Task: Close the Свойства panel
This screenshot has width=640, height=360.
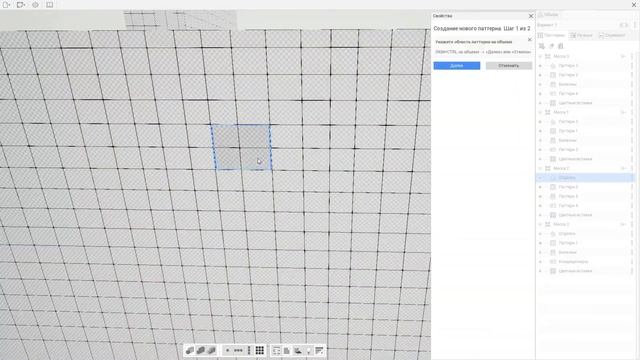Action: point(531,16)
